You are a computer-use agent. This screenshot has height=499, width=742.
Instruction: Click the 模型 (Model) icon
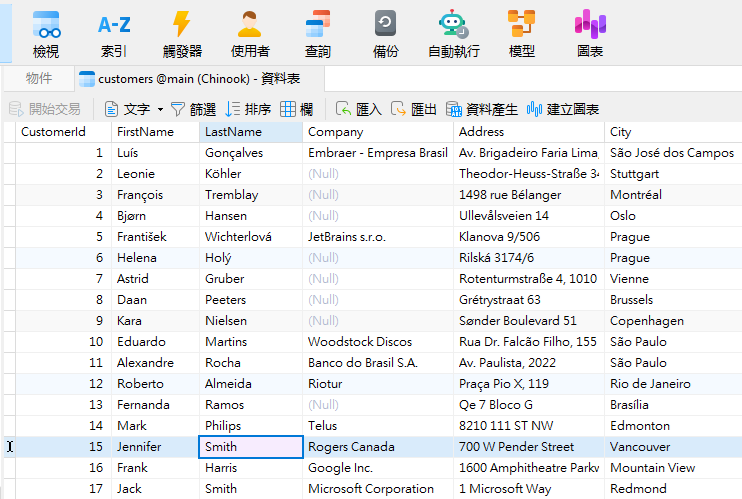[x=521, y=34]
